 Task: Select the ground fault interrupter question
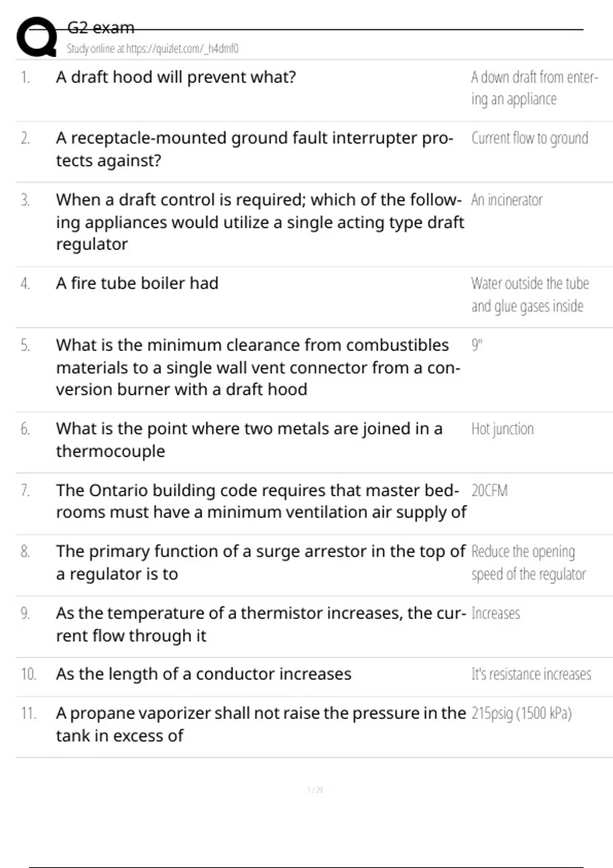[254, 149]
